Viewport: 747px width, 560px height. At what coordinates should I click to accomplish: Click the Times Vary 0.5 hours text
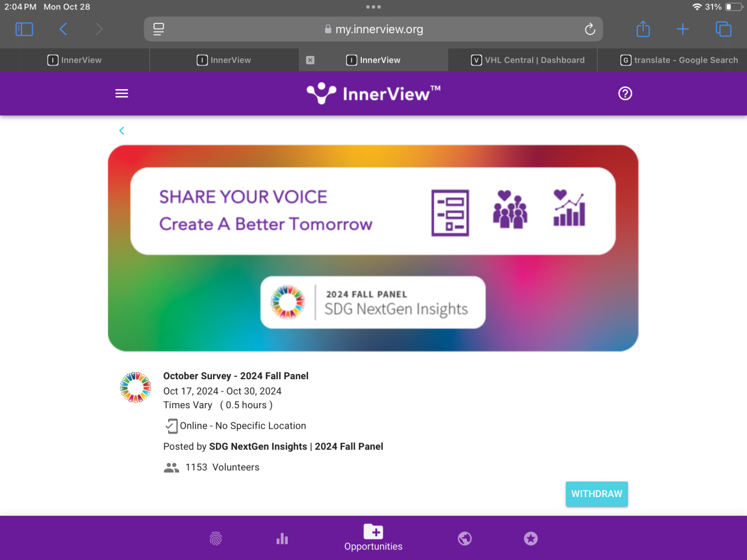[x=218, y=405]
